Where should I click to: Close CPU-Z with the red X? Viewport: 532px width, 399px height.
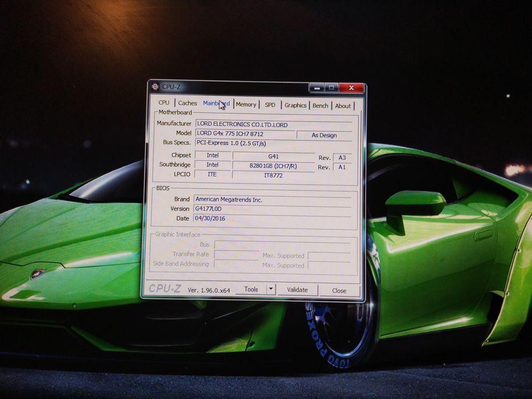351,88
